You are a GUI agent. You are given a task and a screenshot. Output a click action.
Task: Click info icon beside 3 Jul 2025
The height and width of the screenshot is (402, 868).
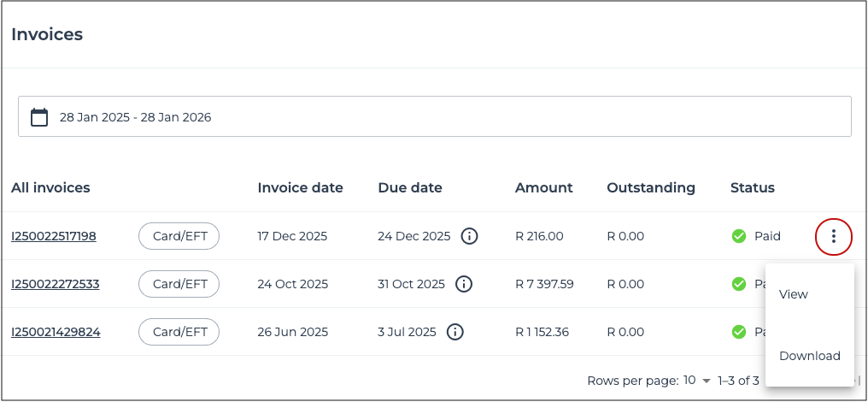click(x=455, y=332)
